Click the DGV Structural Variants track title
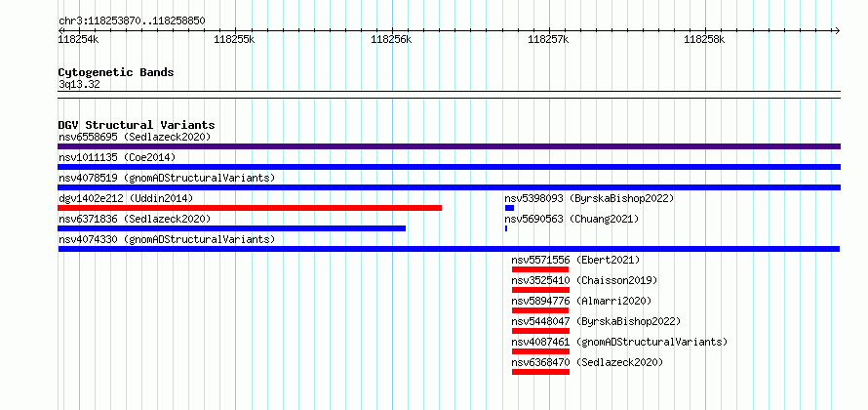The height and width of the screenshot is (410, 868). [137, 125]
